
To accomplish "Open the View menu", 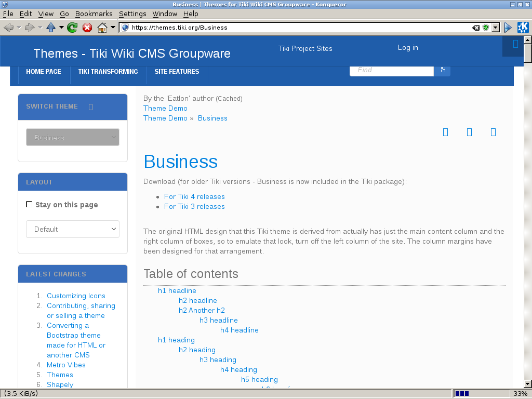I will pyautogui.click(x=46, y=14).
